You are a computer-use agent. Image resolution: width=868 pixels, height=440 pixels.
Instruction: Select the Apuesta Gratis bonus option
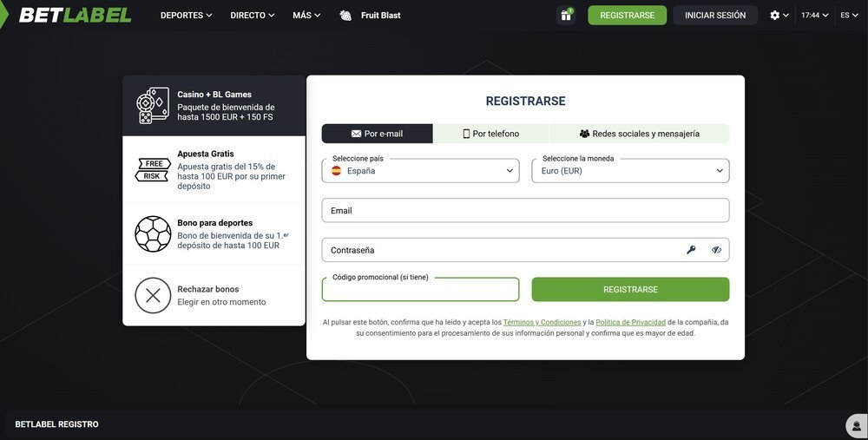point(214,170)
